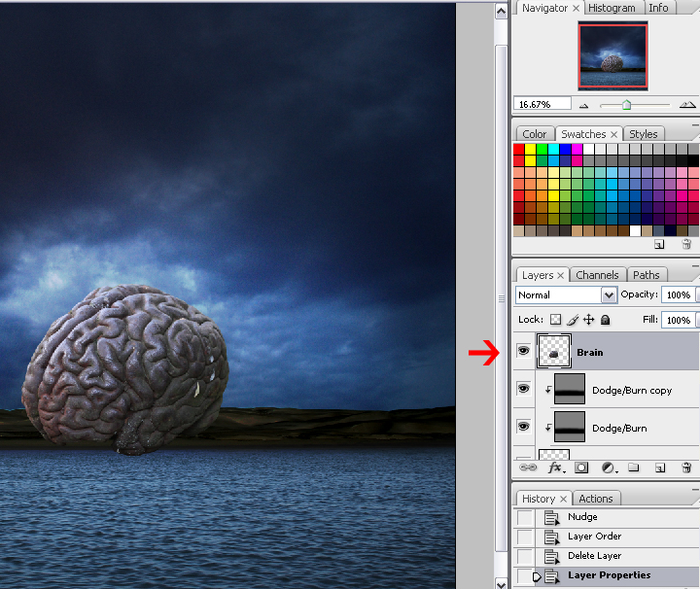Pick the pure red swatch

click(519, 149)
